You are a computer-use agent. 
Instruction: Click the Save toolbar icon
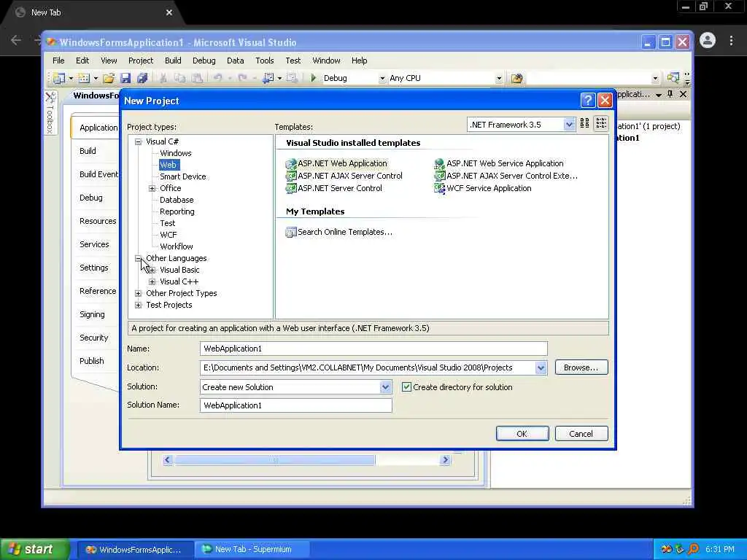125,78
